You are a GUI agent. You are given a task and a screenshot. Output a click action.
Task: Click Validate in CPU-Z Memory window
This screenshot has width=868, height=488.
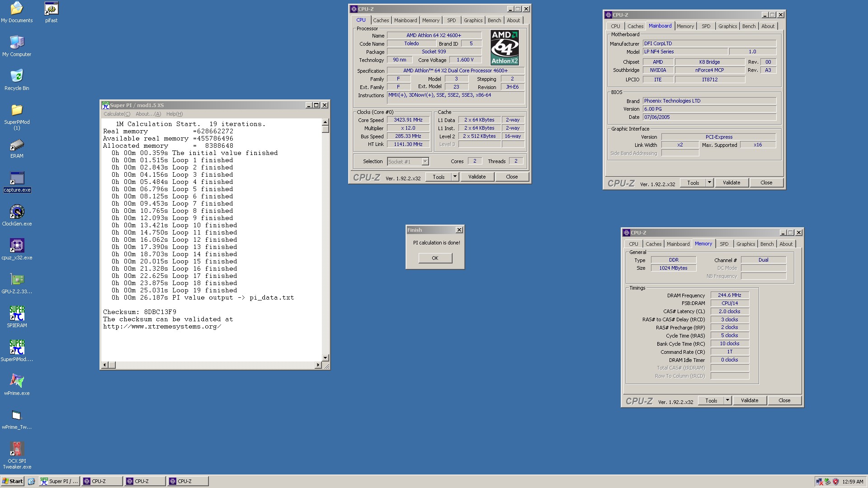[x=750, y=400]
